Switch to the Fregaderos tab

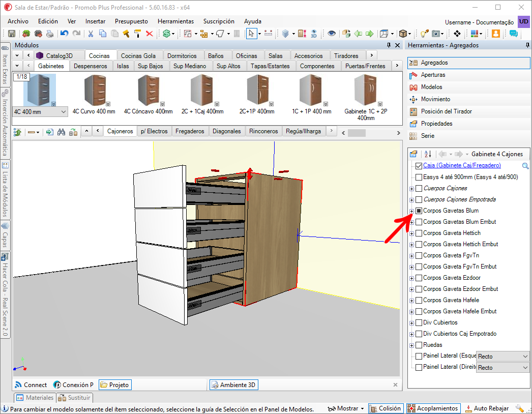[190, 131]
